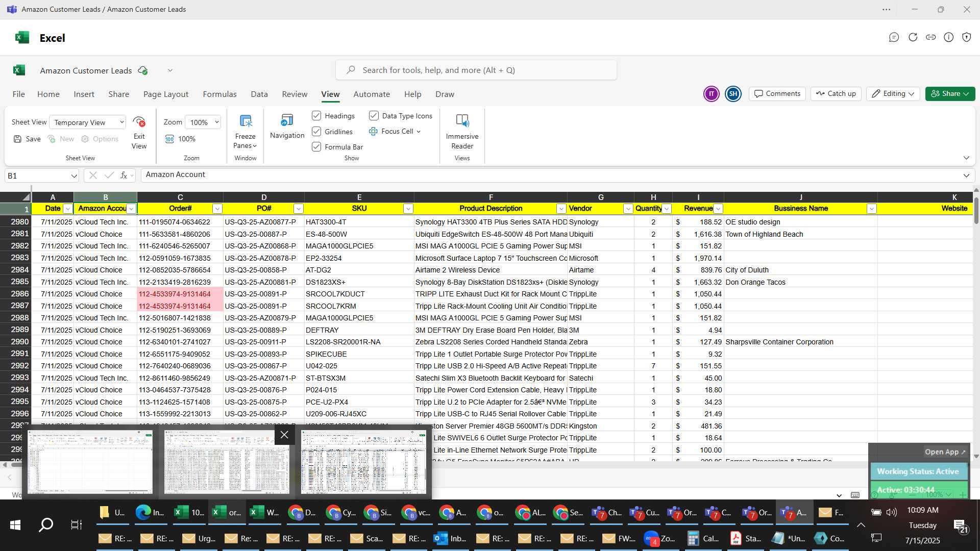
Task: Reset zoom with the 100% icon
Action: [169, 139]
